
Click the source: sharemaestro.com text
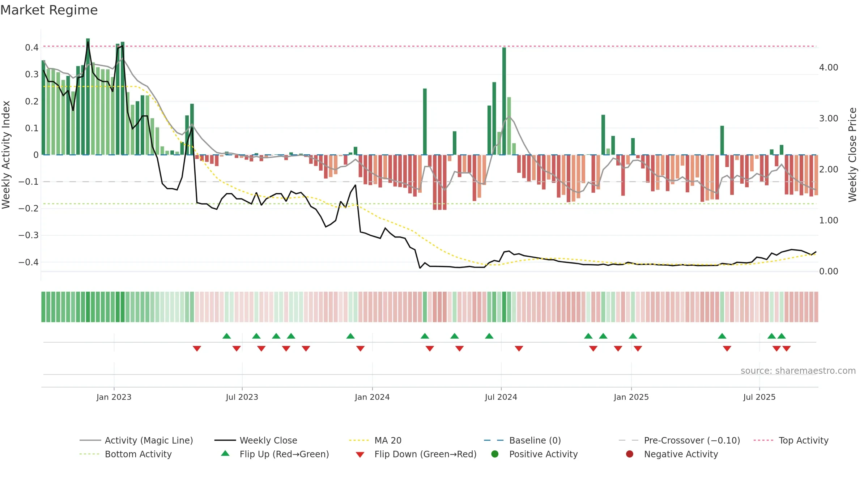[798, 371]
